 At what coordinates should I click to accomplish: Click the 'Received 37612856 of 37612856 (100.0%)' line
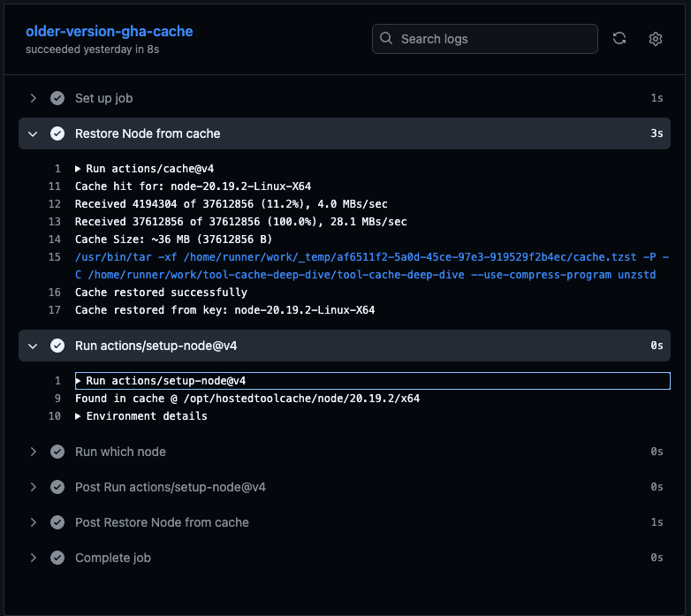click(241, 222)
